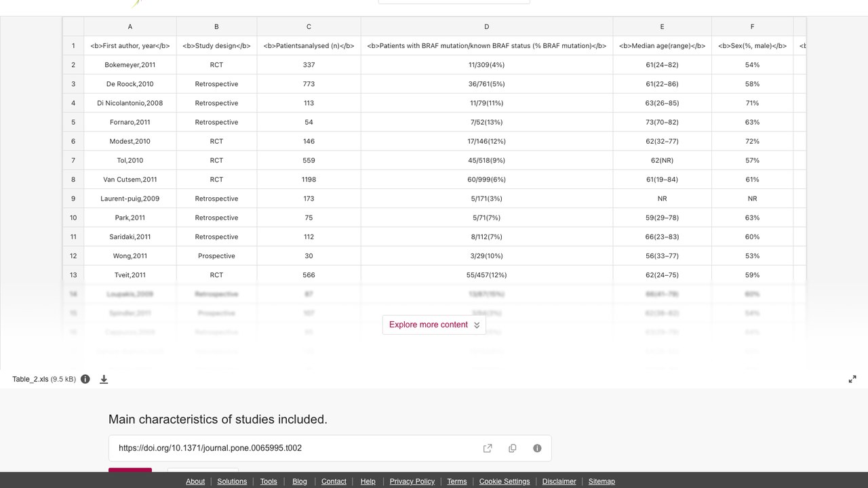Click cell Di Nicolantonio,2008

(x=130, y=103)
